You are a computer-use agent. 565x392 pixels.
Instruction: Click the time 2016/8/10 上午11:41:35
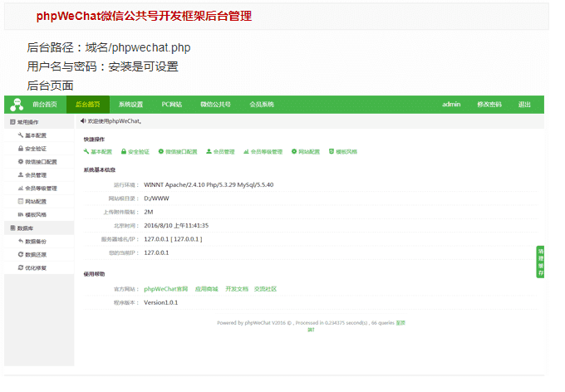[x=176, y=226]
